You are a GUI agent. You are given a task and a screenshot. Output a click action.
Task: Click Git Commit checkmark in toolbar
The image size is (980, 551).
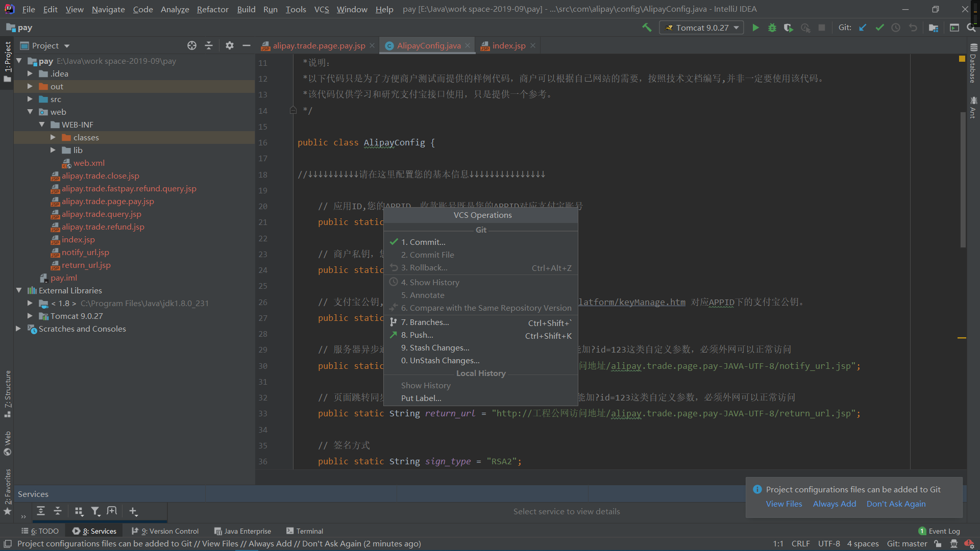[x=879, y=28]
